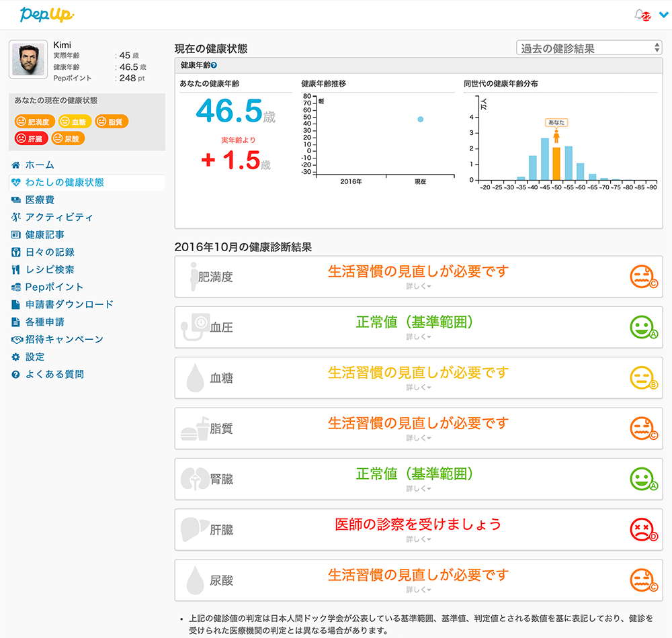This screenshot has height=638, width=672.
Task: Open the user menu chevron at top right
Action: coord(664,15)
